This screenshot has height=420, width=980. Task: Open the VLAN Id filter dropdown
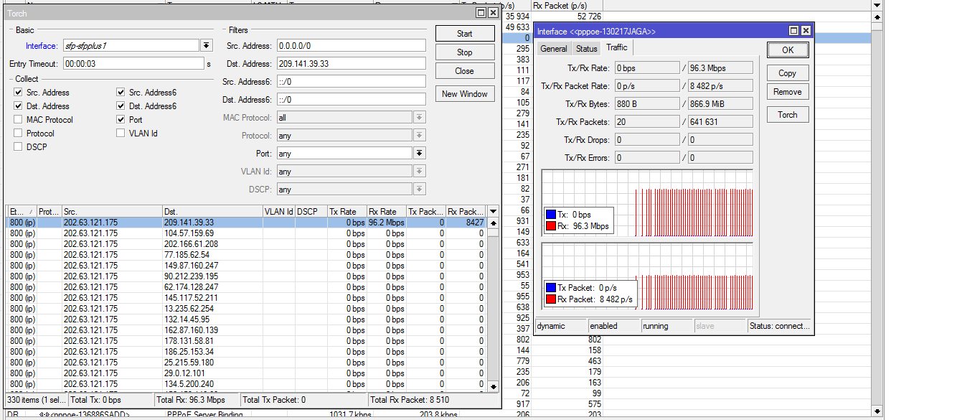420,172
